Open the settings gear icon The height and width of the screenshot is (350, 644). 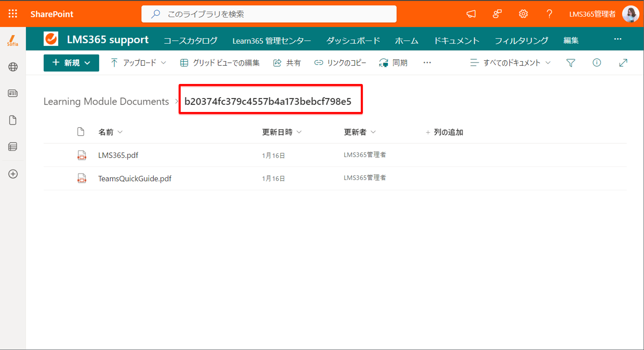[523, 14]
